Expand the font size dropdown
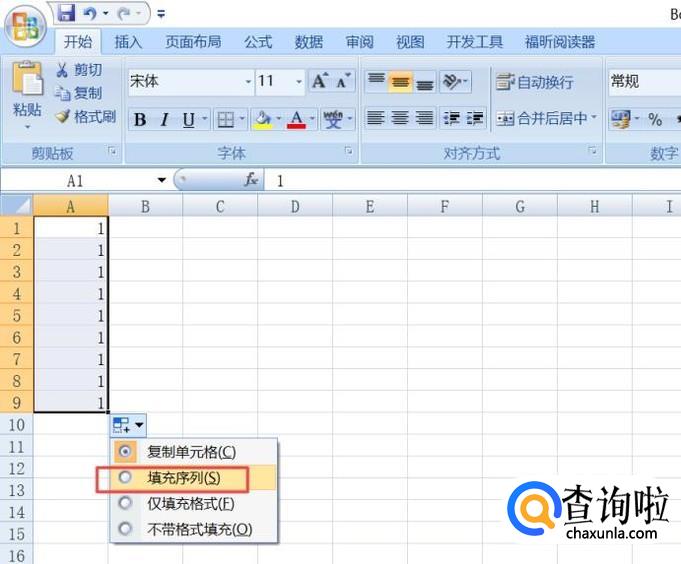This screenshot has width=681, height=564. point(298,81)
